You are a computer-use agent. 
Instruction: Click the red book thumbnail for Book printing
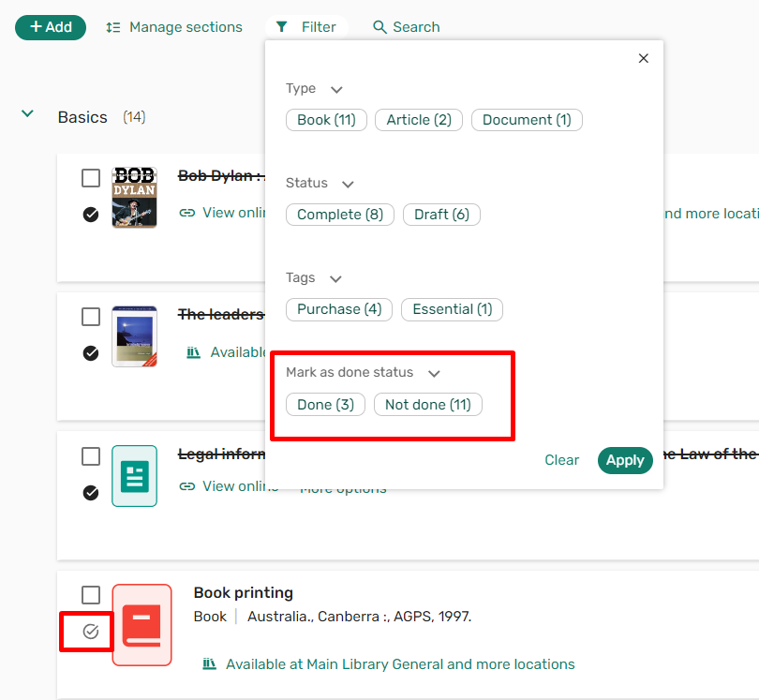tap(141, 625)
